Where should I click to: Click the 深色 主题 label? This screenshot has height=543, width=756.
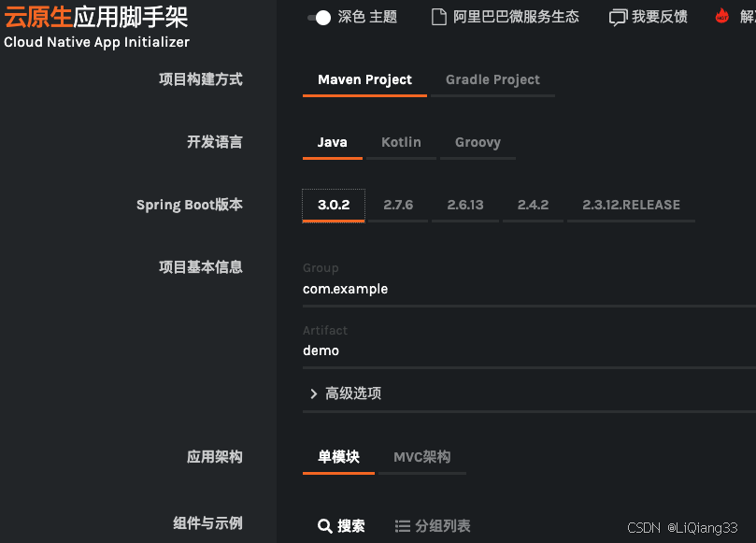point(367,17)
